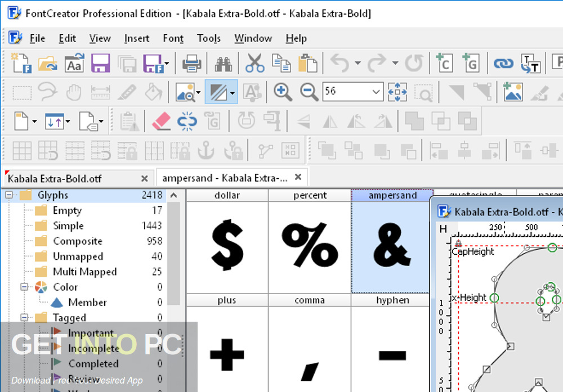Select the plus glyph cell
Screen dimensions: 563x392
coord(227,344)
